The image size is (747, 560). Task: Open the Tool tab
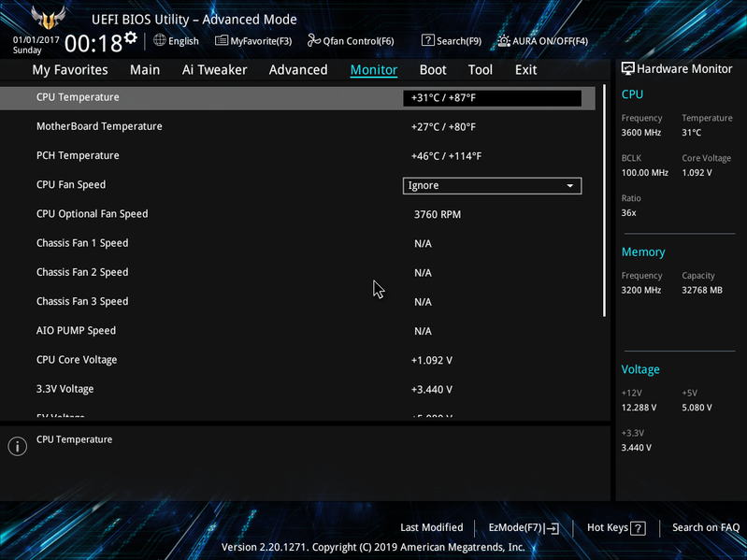click(481, 69)
